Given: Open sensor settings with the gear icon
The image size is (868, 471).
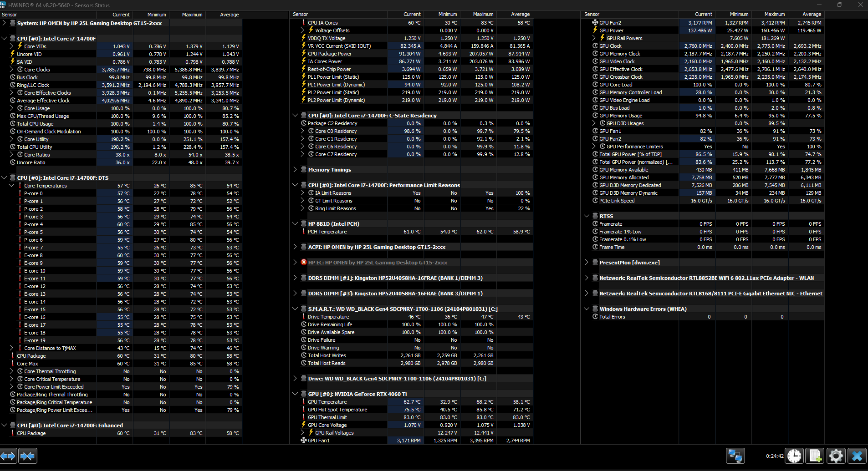Looking at the screenshot, I should 836,456.
